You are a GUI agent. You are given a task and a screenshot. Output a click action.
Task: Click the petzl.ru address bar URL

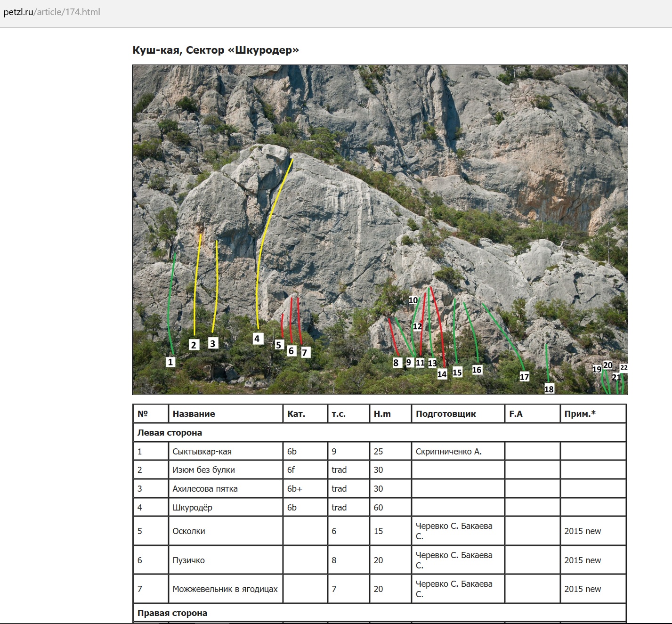52,12
